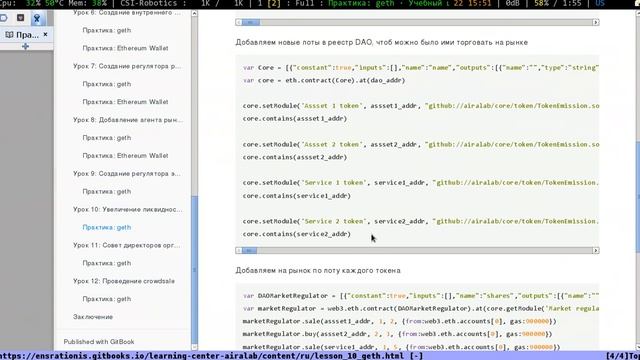Click the left arrow of the topmost code scrollbar
Screen dimensions: 640x360
pos(238,22)
